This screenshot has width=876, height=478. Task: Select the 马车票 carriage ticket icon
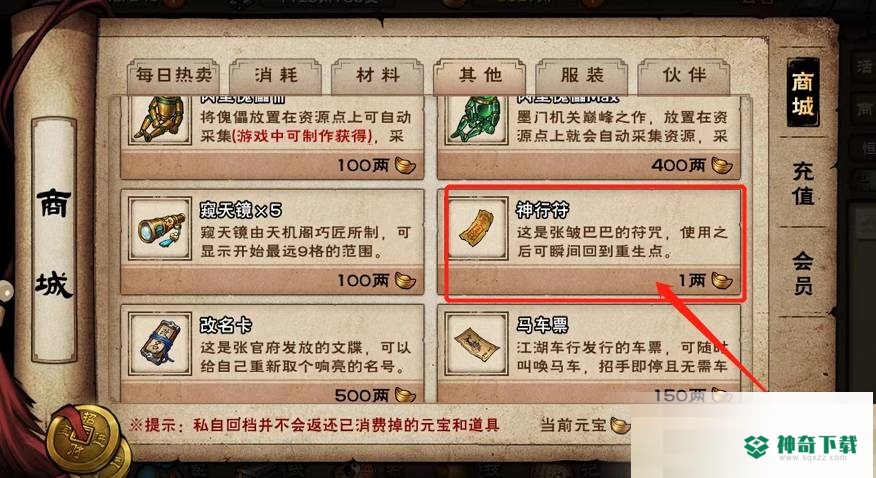click(x=477, y=343)
